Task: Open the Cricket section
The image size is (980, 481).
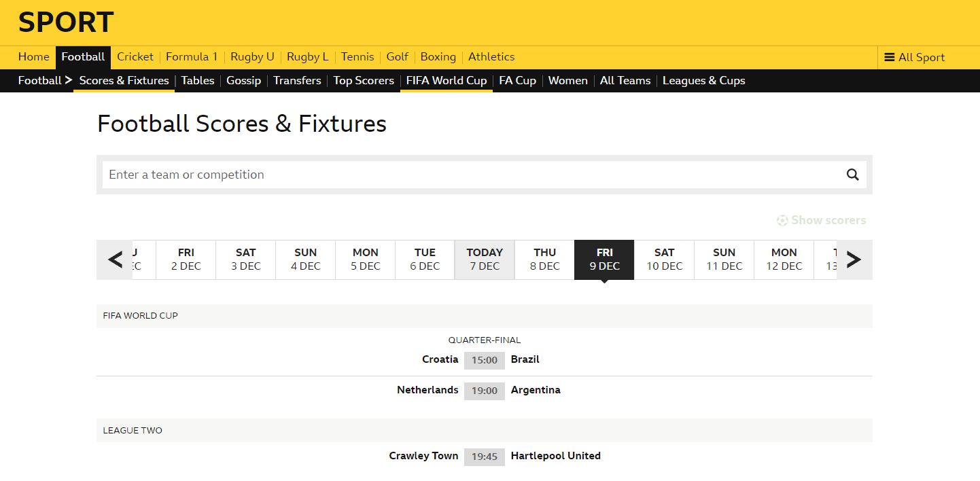Action: pyautogui.click(x=135, y=57)
